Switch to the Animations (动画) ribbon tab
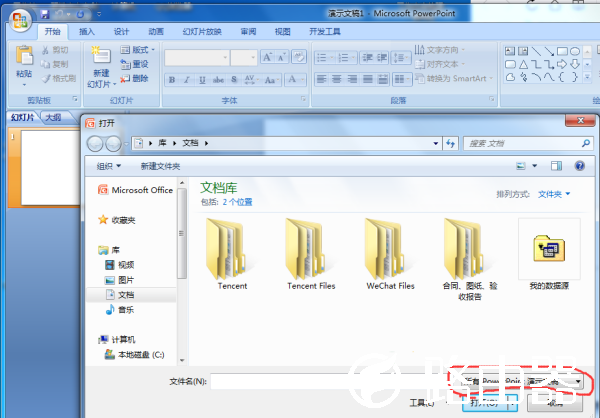The width and height of the screenshot is (600, 418). (x=156, y=31)
